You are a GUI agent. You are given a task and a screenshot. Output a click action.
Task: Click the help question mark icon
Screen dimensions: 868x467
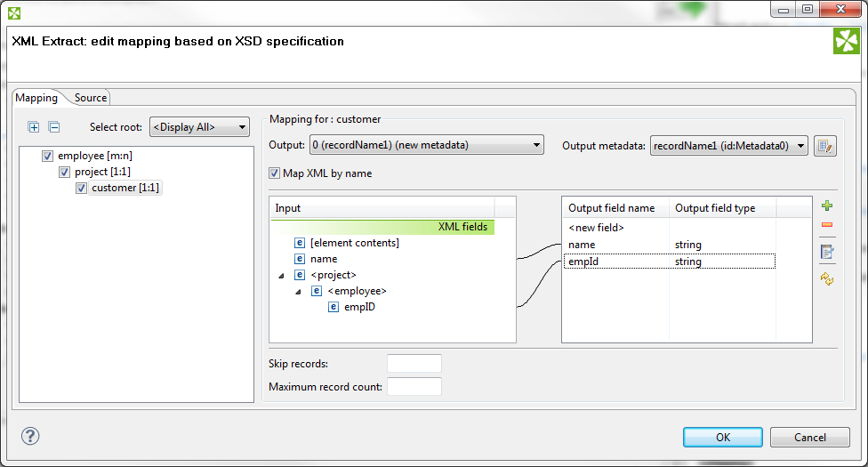(30, 436)
